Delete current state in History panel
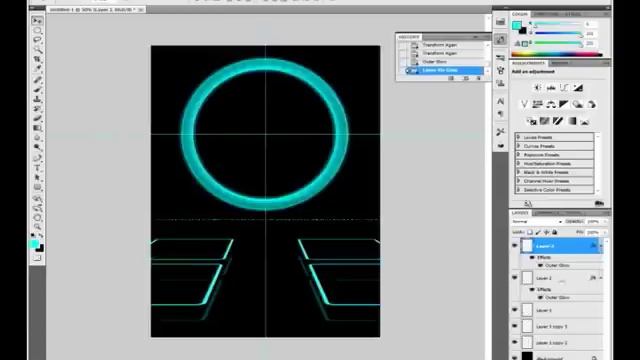Viewport: 640px width, 360px height. pyautogui.click(x=479, y=78)
